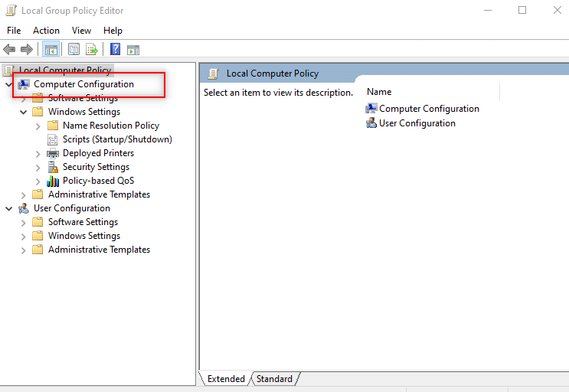This screenshot has height=392, width=569.
Task: Expand the Name Resolution Policy node
Action: tap(38, 126)
